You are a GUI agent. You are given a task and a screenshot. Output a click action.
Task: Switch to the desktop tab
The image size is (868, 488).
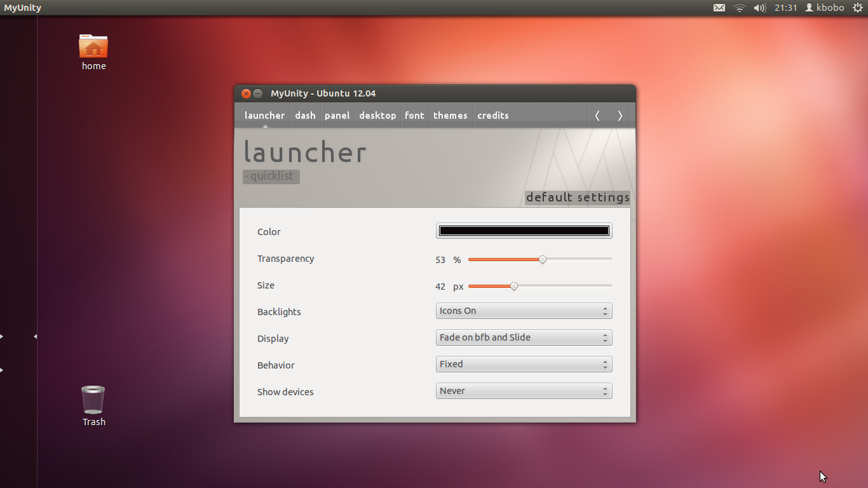377,116
